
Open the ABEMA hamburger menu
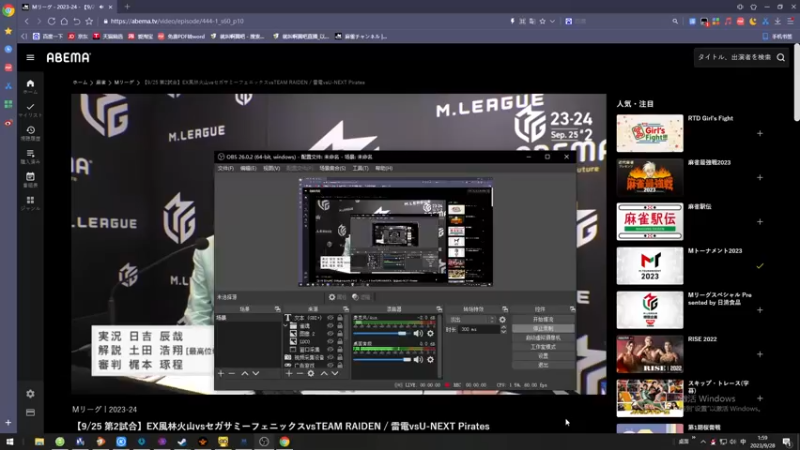(x=30, y=58)
